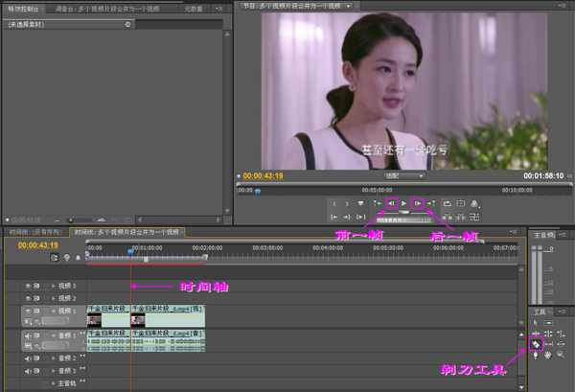Viewport: 575px width, 392px height.
Task: Select the Hand tool
Action: pyautogui.click(x=548, y=355)
